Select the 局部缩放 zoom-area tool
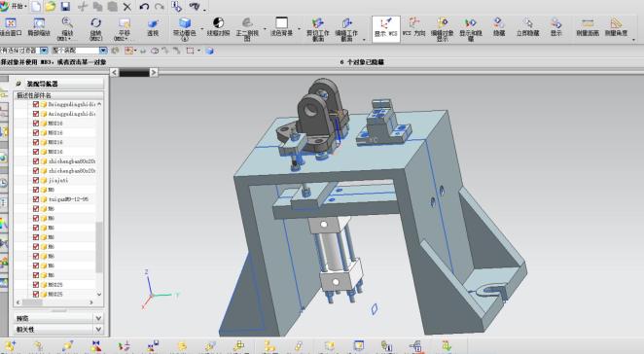Image resolution: width=644 pixels, height=354 pixels. pos(39,27)
